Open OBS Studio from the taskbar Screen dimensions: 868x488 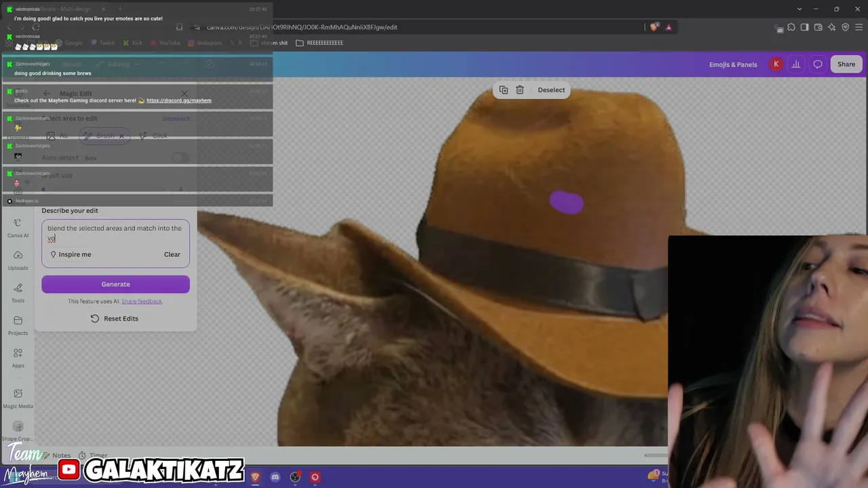(295, 477)
